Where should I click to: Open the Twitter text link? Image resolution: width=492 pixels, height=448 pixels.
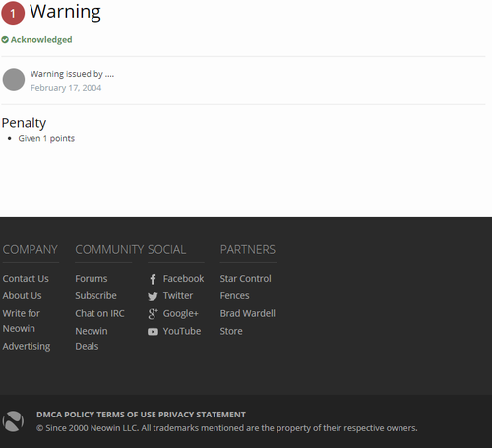click(x=178, y=295)
